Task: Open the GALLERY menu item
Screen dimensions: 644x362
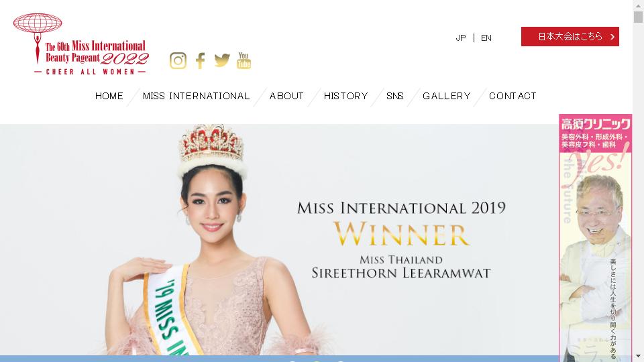Action: pyautogui.click(x=447, y=96)
